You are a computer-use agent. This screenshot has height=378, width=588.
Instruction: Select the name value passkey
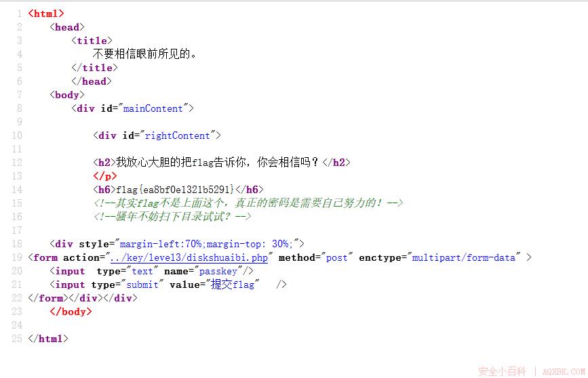pyautogui.click(x=218, y=271)
